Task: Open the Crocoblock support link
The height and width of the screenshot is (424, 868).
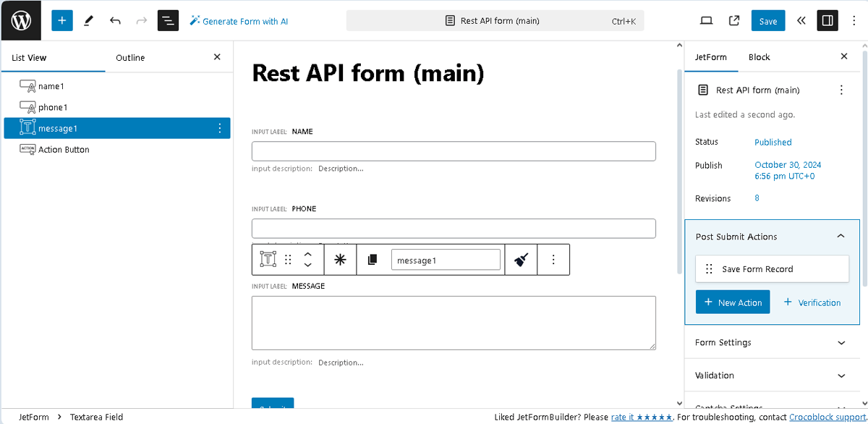Action: click(827, 417)
